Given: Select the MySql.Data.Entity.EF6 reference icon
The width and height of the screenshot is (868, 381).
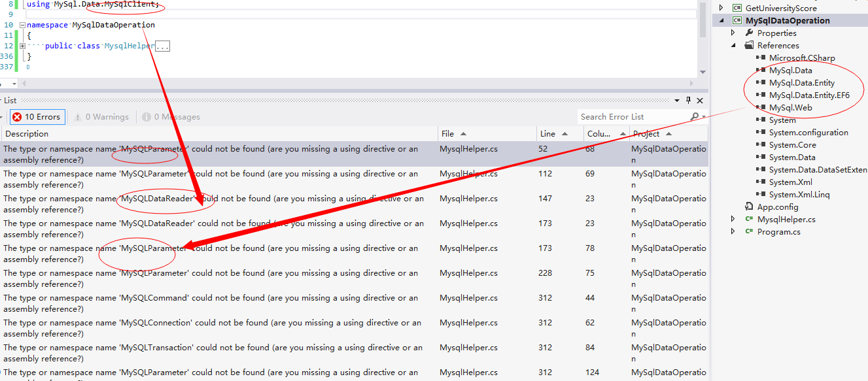Looking at the screenshot, I should pyautogui.click(x=761, y=95).
